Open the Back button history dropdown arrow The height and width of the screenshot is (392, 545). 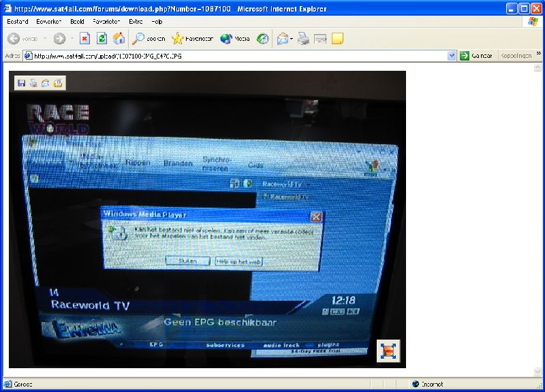(45, 39)
